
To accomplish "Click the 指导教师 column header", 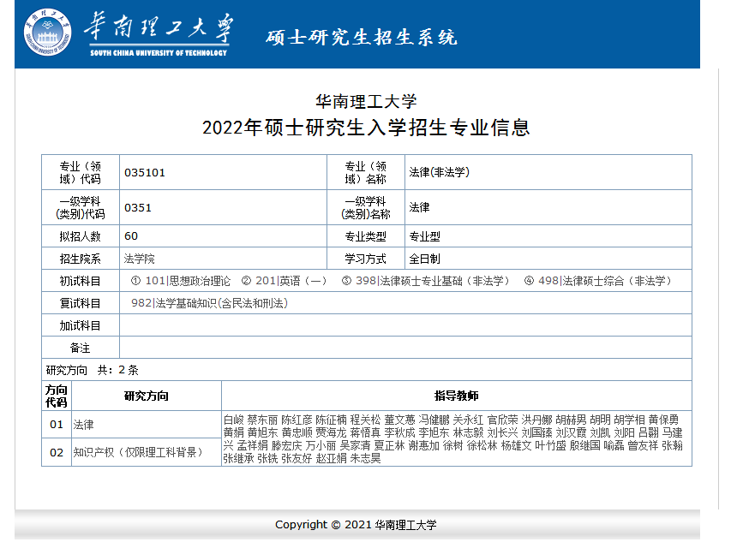I will coord(456,396).
